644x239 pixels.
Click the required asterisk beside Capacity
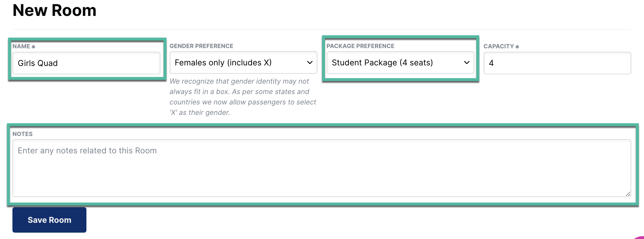(x=517, y=47)
